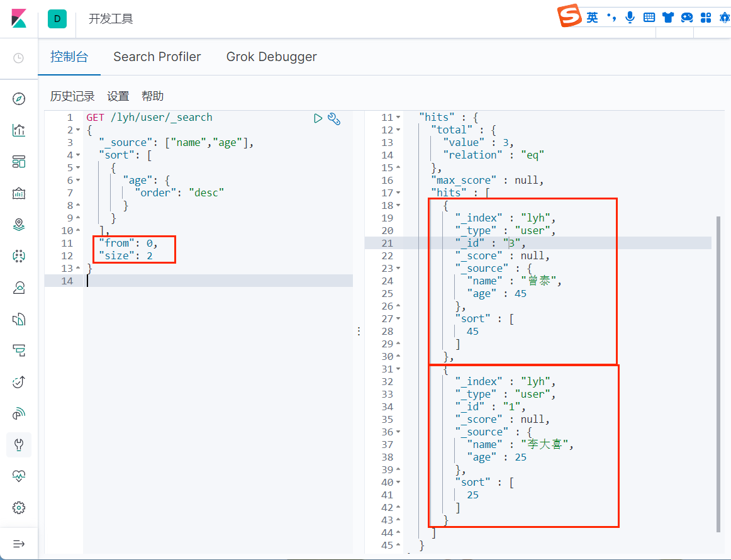This screenshot has width=731, height=560.
Task: Open Sogou toolbox grid icon
Action: click(x=706, y=18)
